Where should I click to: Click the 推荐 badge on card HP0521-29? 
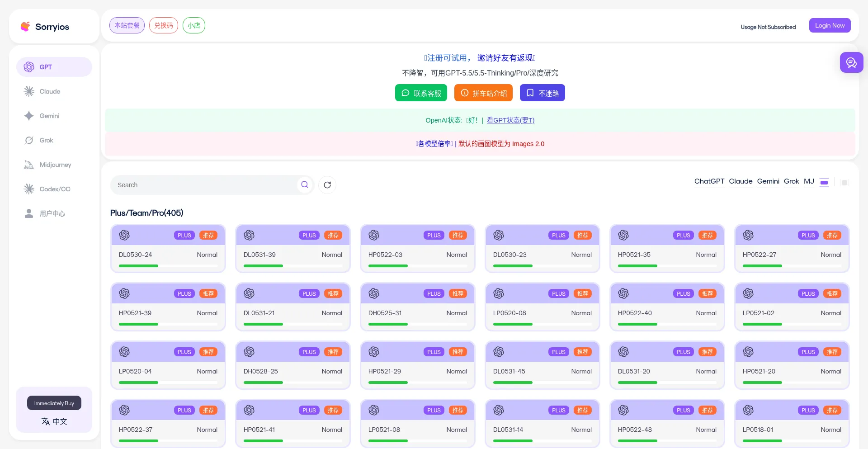click(458, 352)
